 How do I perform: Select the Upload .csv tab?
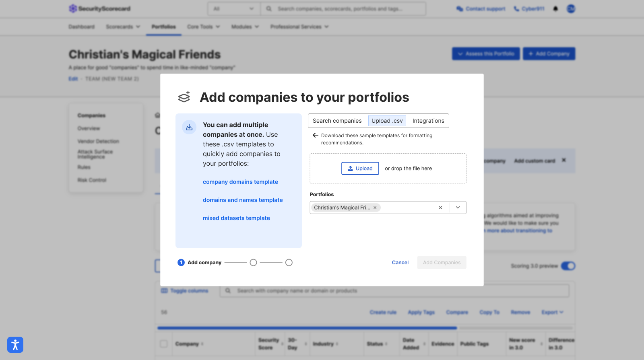[387, 121]
